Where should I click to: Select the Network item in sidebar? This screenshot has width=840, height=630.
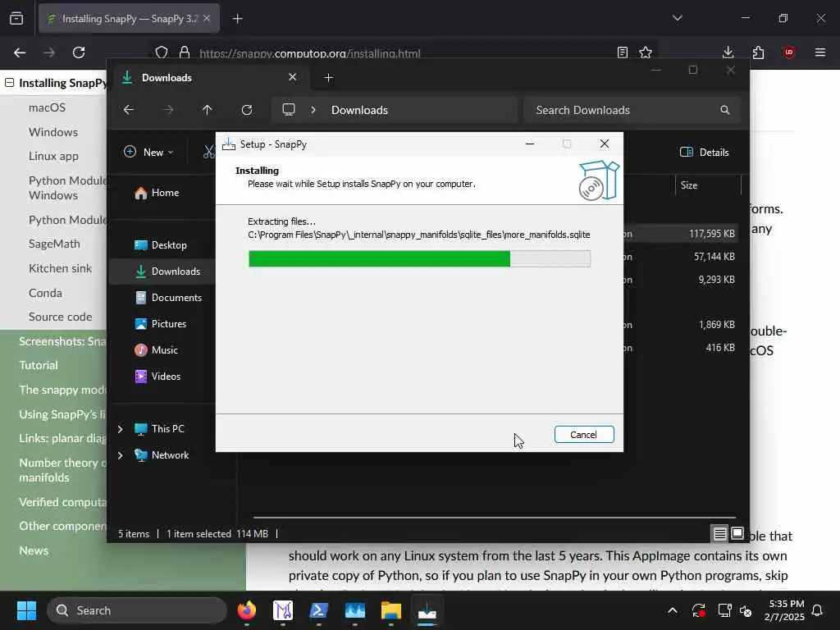162,455
